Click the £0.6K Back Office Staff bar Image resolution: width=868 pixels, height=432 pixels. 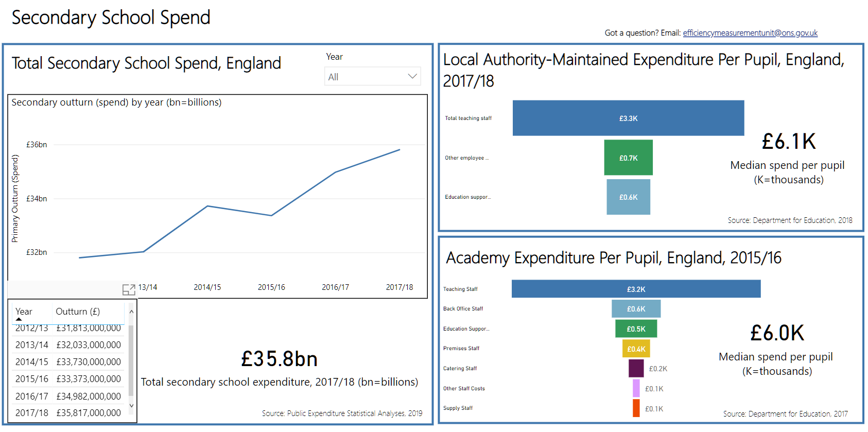(x=636, y=309)
